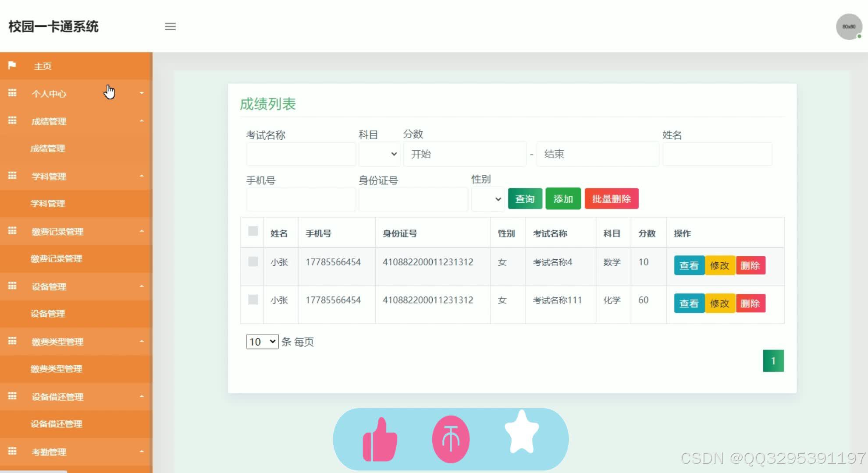The height and width of the screenshot is (473, 868).
Task: Click the grid icon beside 成绩管理
Action: [x=12, y=120]
